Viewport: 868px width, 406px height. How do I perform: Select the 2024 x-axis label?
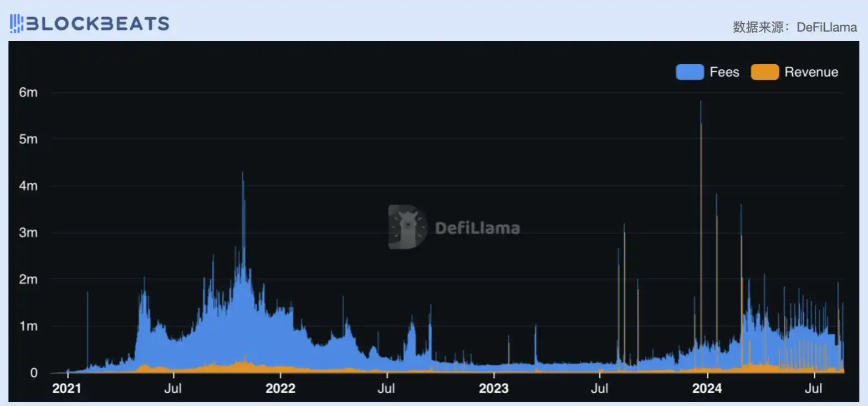click(x=707, y=388)
